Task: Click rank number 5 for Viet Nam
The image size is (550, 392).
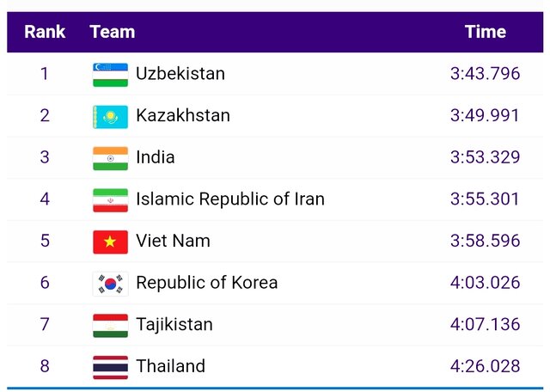Action: [45, 242]
